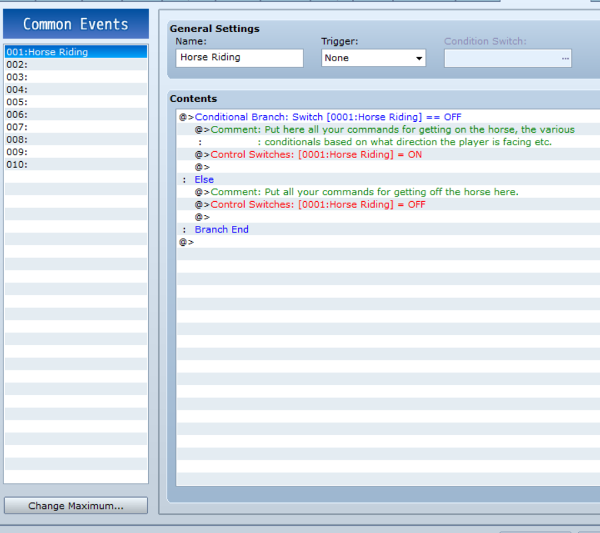Select the Conditional Branch Switch Horse Riding line
Viewport: 600px width, 533px height.
(x=388, y=117)
